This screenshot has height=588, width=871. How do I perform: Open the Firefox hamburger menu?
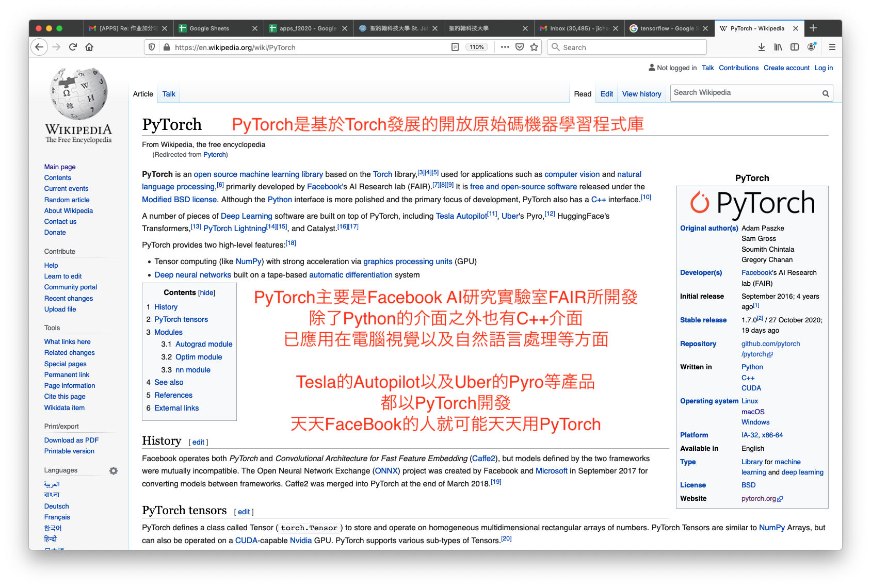832,47
